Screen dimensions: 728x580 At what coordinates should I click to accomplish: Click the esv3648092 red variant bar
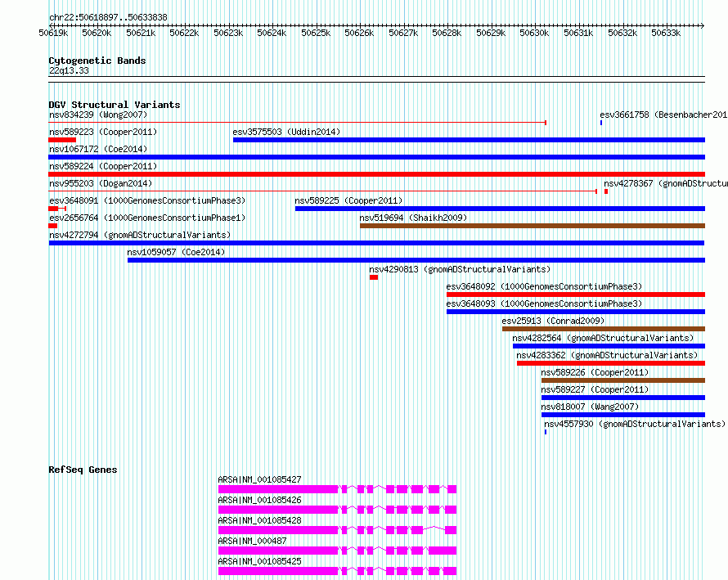(576, 294)
